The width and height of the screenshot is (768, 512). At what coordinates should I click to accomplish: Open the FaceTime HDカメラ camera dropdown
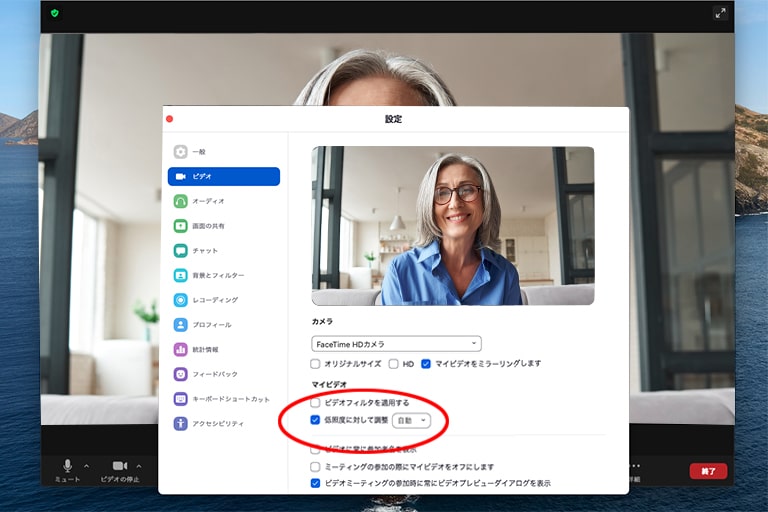coord(396,344)
